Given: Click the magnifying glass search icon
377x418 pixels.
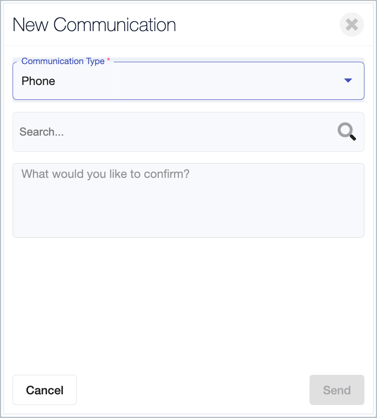Looking at the screenshot, I should tap(347, 132).
